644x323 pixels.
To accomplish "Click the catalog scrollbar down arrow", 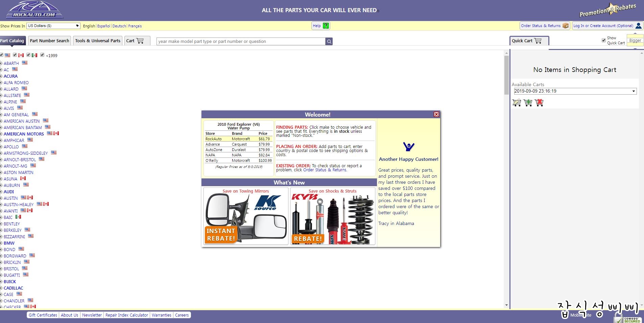I will [x=506, y=305].
